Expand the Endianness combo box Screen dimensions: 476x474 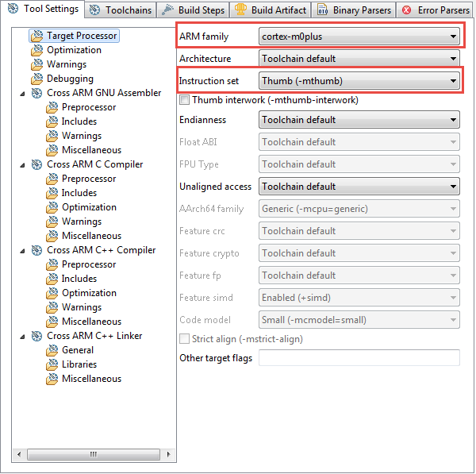pyautogui.click(x=359, y=120)
